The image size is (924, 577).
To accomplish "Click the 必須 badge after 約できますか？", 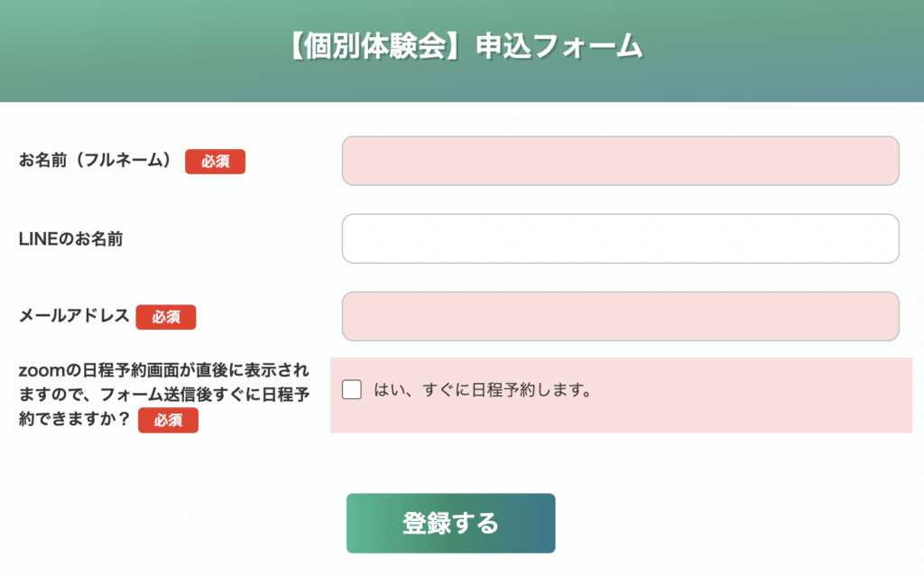I will pyautogui.click(x=168, y=420).
